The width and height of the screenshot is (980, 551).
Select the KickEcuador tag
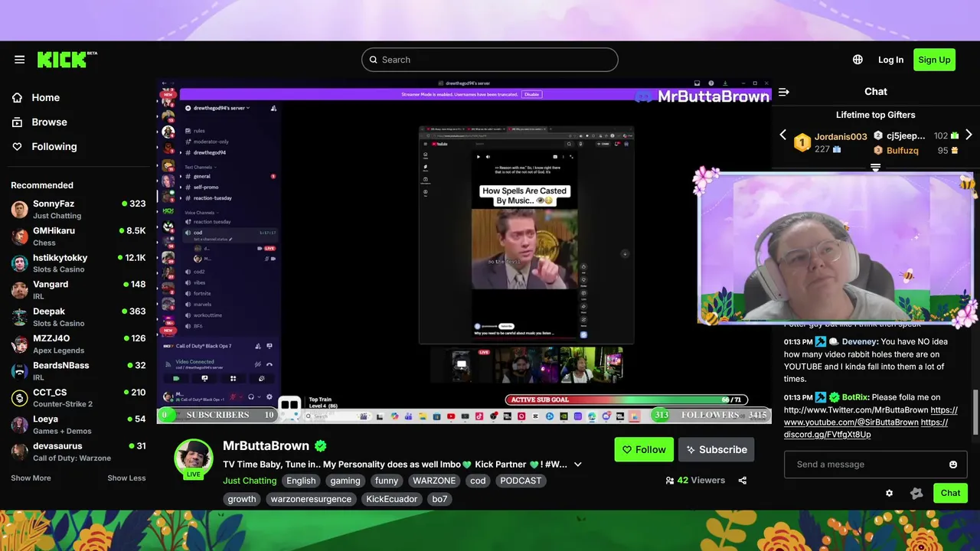point(392,499)
